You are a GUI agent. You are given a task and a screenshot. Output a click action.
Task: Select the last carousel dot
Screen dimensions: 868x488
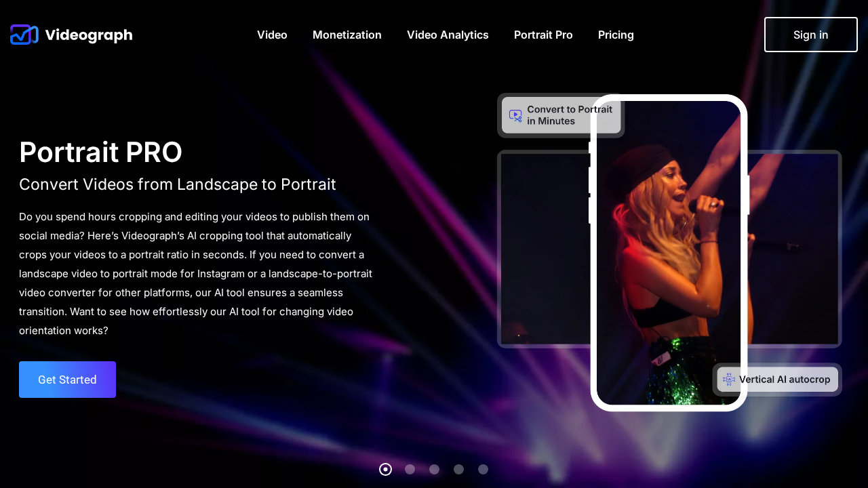(483, 469)
